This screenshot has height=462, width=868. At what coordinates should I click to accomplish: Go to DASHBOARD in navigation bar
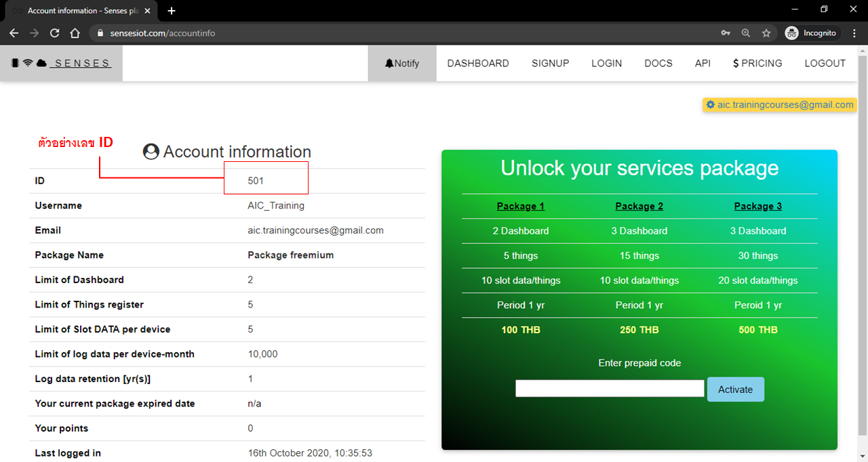478,64
